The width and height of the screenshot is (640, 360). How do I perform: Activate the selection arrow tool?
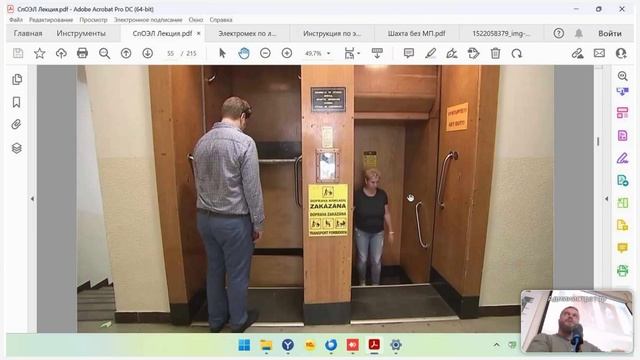pos(222,53)
